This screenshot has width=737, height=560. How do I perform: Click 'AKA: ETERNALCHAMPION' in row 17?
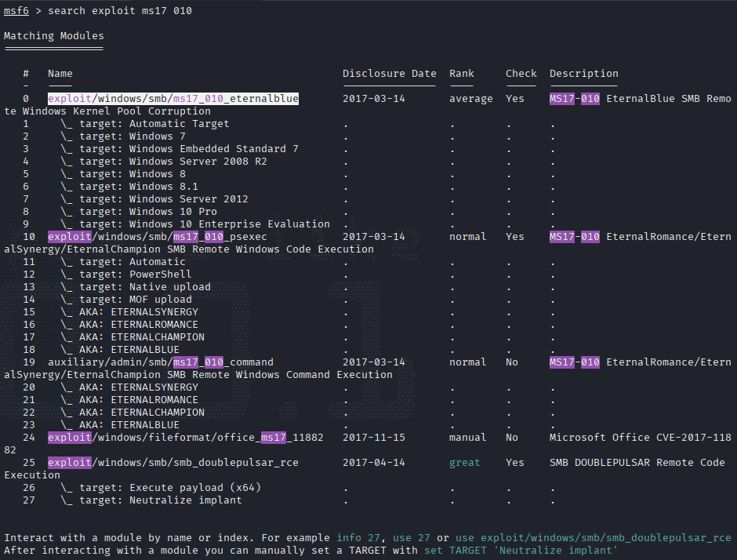pyautogui.click(x=142, y=337)
